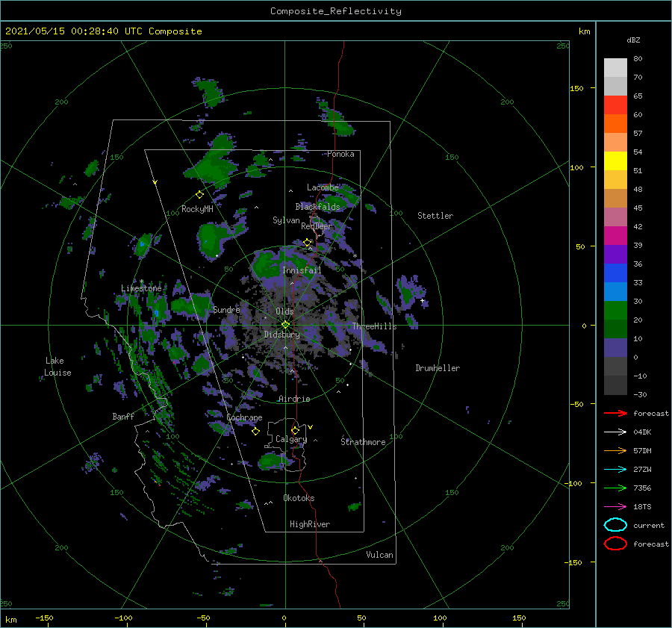Screen dimensions: 672x628
Task: Click the Ponoka city label
Action: [x=340, y=154]
